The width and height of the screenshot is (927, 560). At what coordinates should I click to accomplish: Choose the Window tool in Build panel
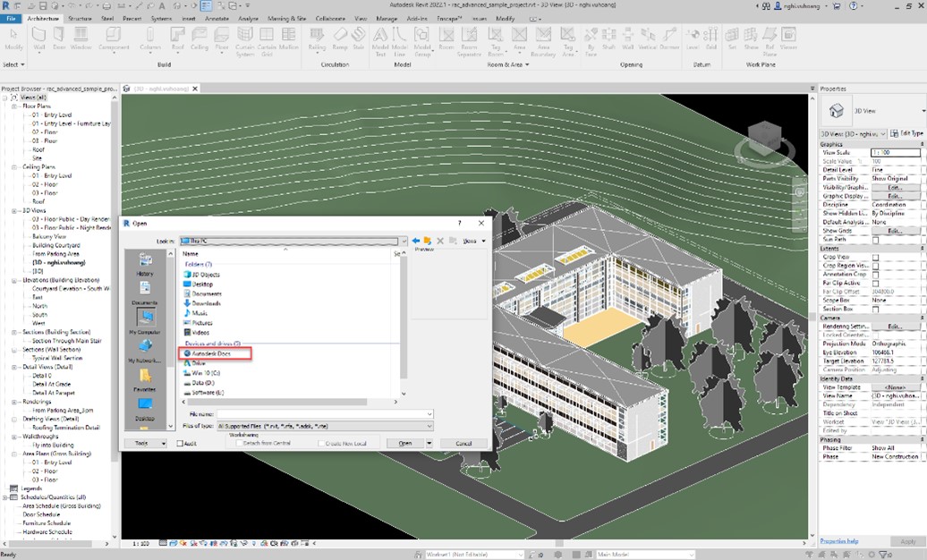point(81,38)
